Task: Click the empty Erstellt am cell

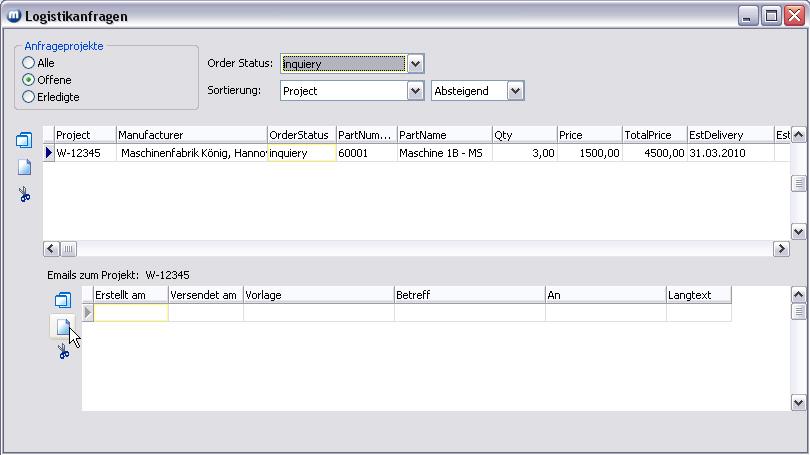Action: (130, 313)
